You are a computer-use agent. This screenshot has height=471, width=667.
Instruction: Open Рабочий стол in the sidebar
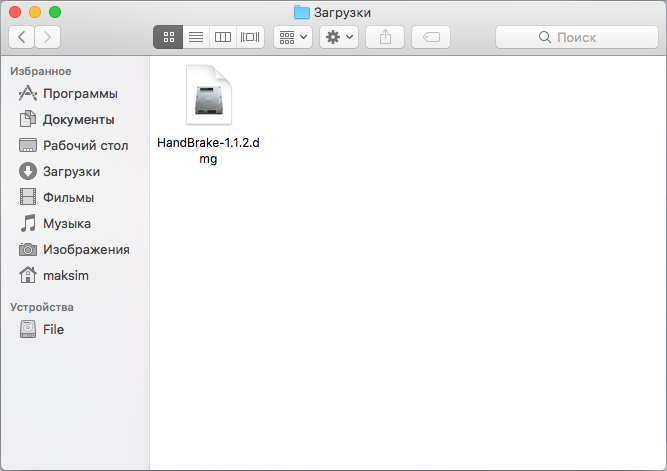click(x=73, y=146)
